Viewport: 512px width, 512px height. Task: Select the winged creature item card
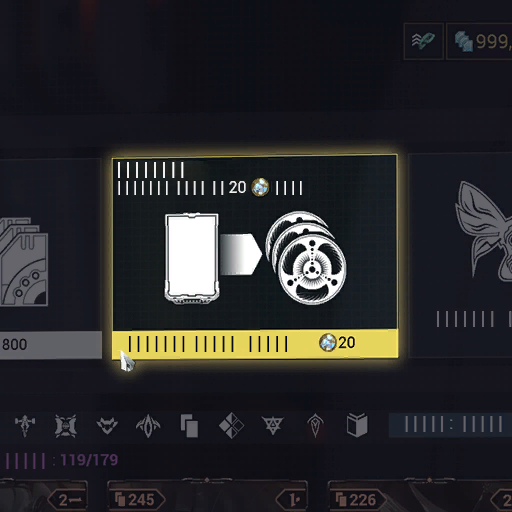pyautogui.click(x=460, y=255)
